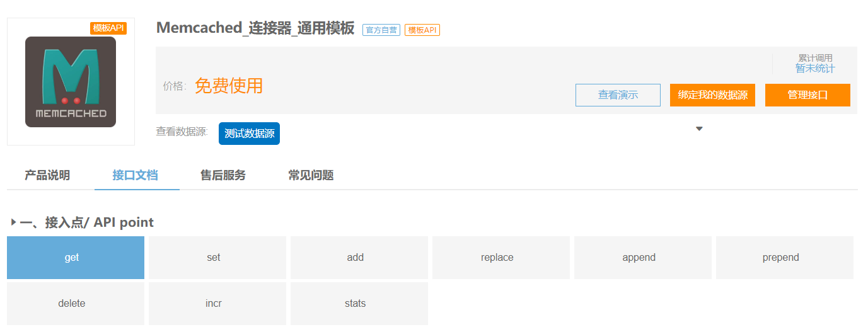Click 管理接口 button
This screenshot has height=332, width=868.
pos(807,95)
